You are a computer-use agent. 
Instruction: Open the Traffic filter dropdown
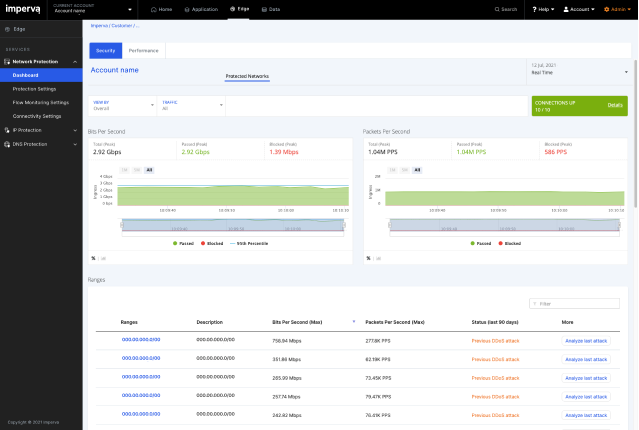[x=190, y=105]
